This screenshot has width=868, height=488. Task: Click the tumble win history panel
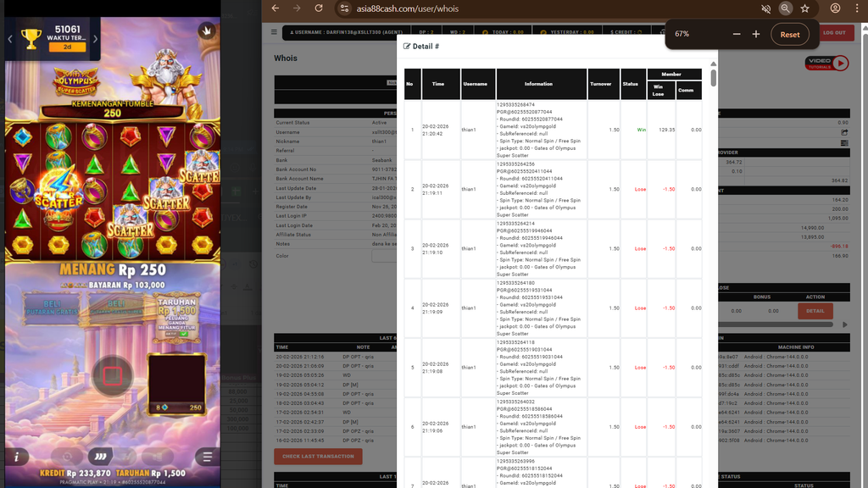point(176,384)
